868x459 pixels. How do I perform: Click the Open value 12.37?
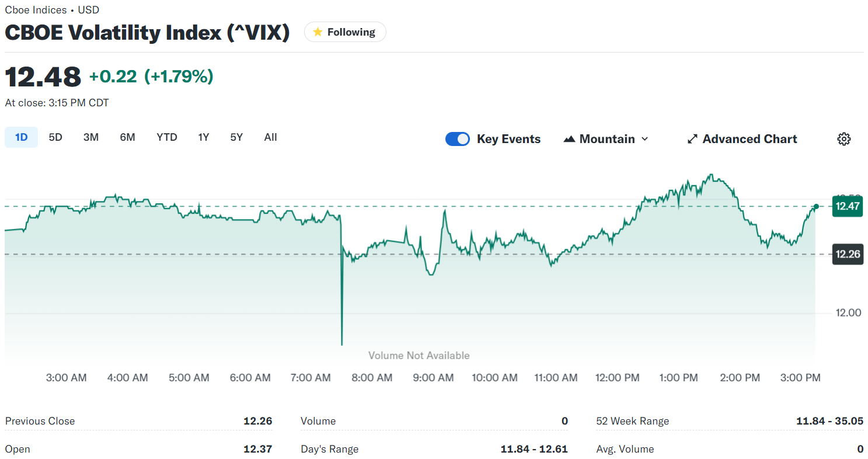pyautogui.click(x=258, y=449)
